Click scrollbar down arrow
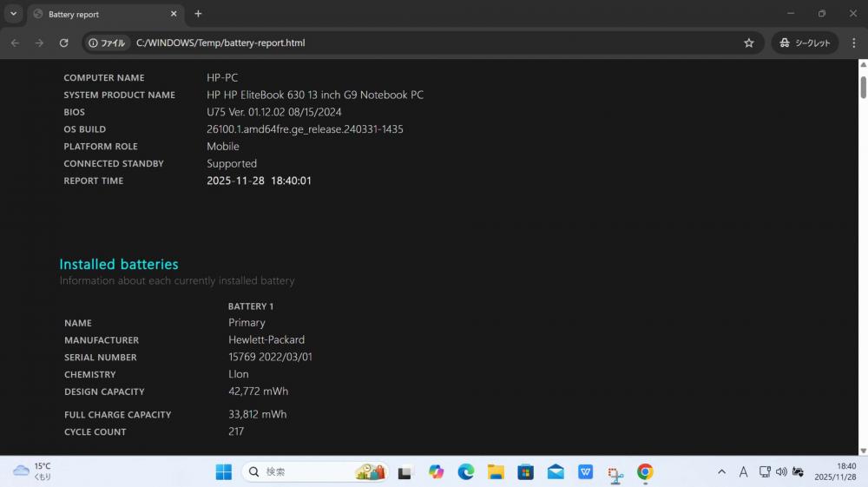 [863, 451]
